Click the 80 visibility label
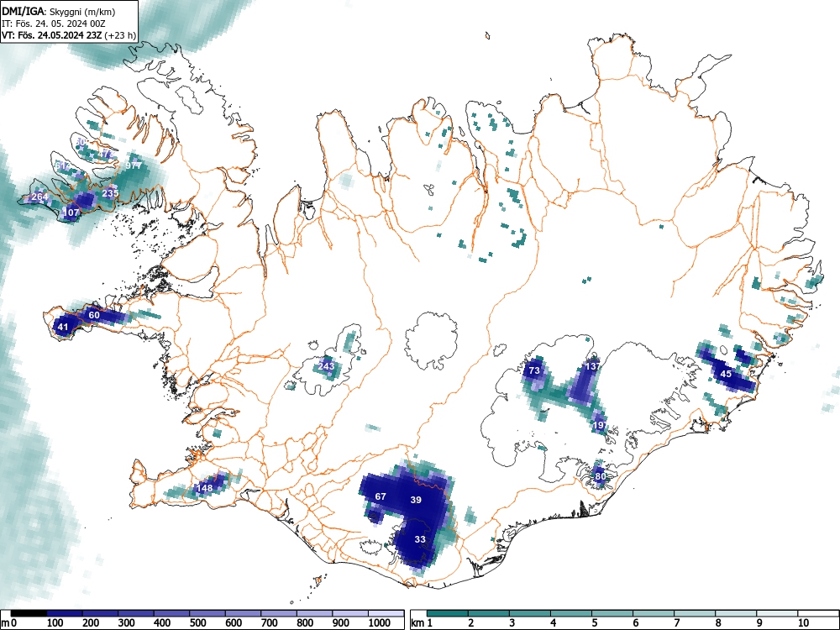 (600, 476)
